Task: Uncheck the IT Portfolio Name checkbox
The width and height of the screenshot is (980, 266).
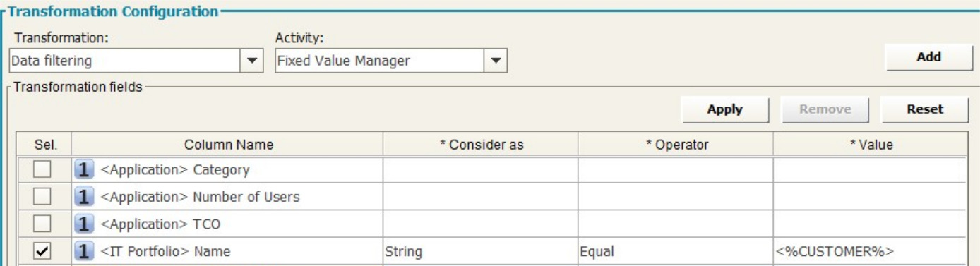Action: coord(42,251)
